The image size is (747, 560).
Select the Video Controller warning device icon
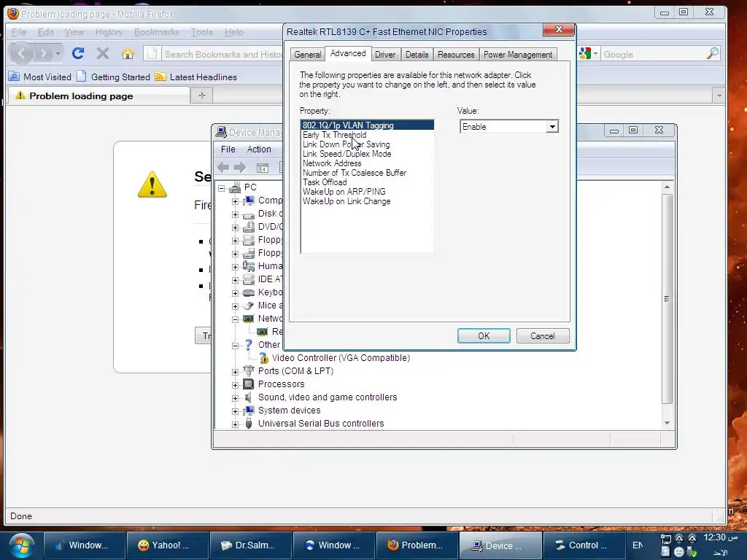pos(263,357)
